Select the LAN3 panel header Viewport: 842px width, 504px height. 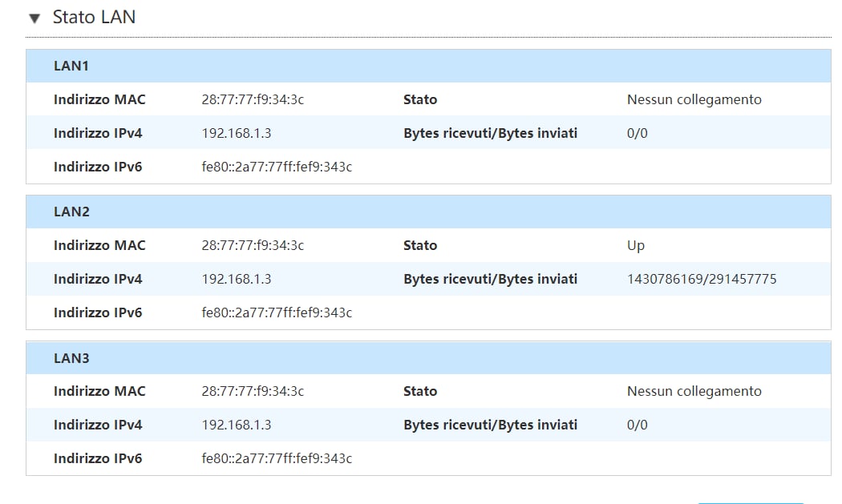coord(428,358)
